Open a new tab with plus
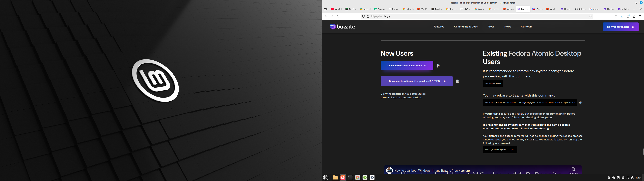The image size is (644, 181). pos(634,9)
